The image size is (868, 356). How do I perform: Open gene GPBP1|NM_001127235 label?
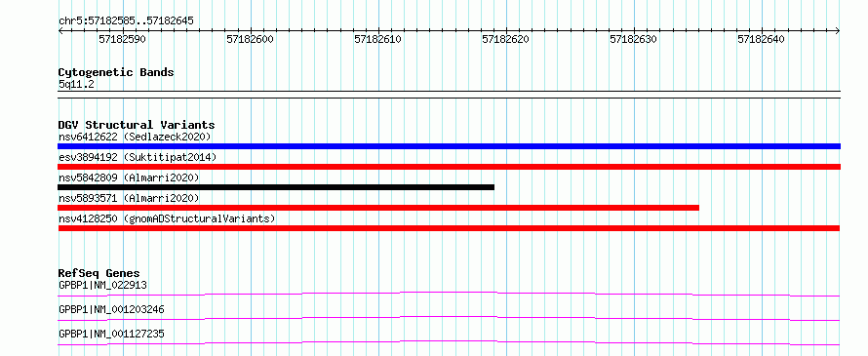tap(111, 334)
